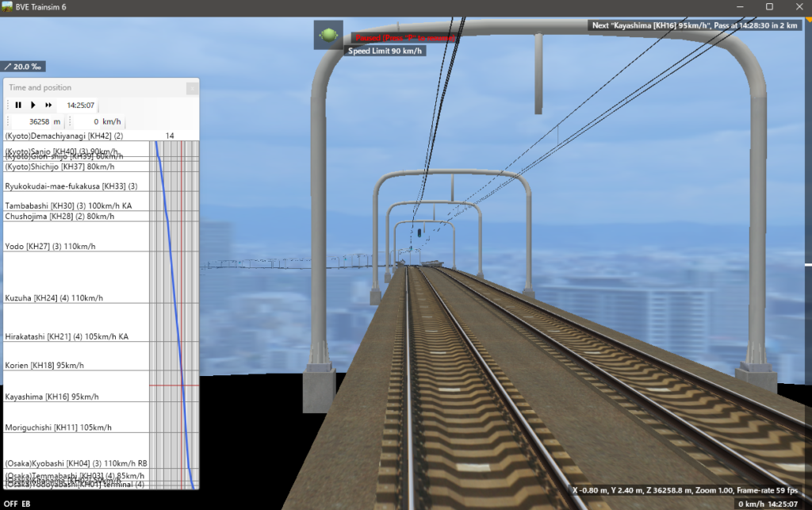Click the 14:25:07 time field

pyautogui.click(x=80, y=105)
